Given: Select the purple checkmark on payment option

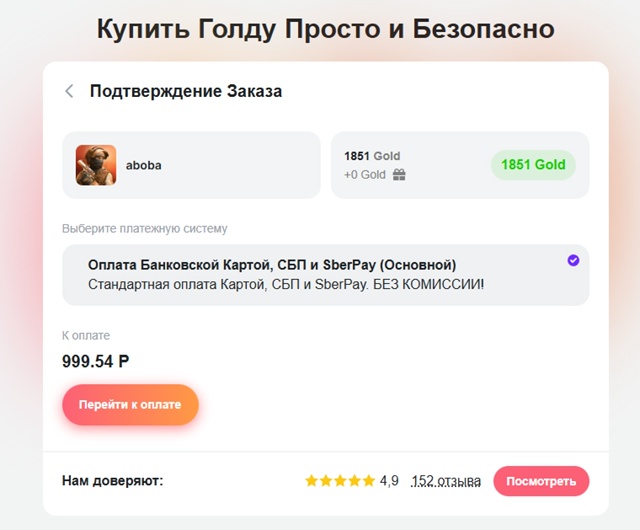Looking at the screenshot, I should click(x=573, y=260).
